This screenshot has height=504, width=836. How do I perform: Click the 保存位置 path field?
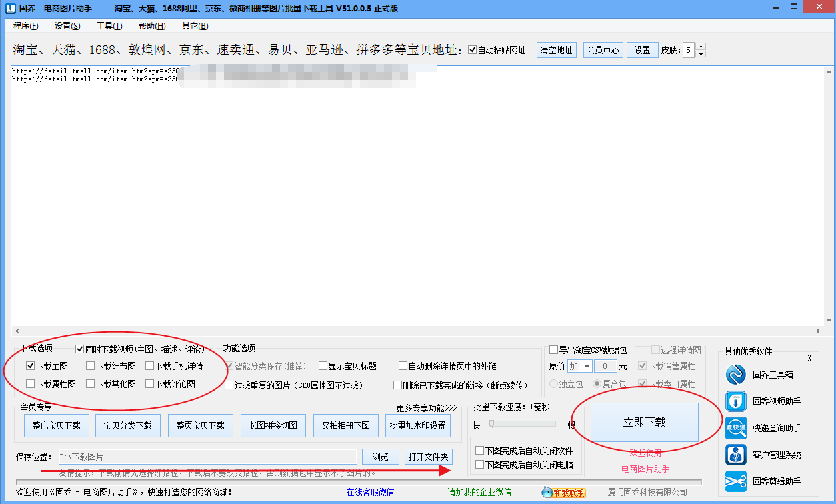pyautogui.click(x=207, y=457)
